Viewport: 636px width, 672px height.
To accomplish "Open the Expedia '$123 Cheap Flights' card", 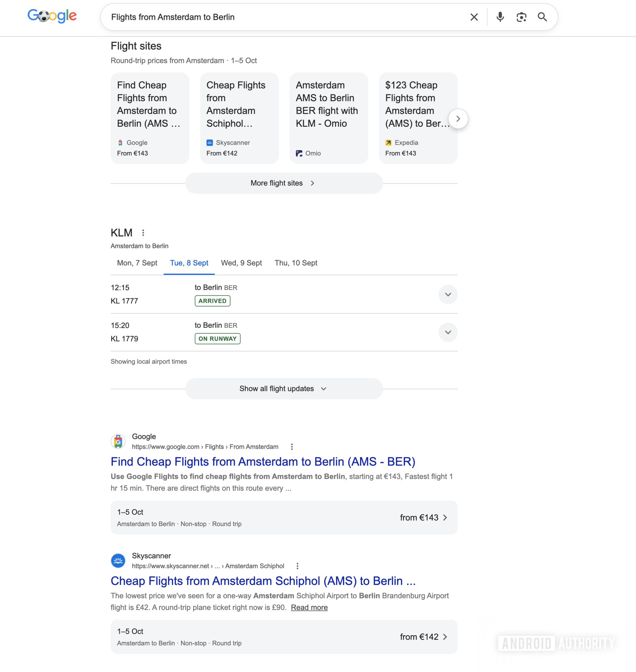I will point(418,118).
